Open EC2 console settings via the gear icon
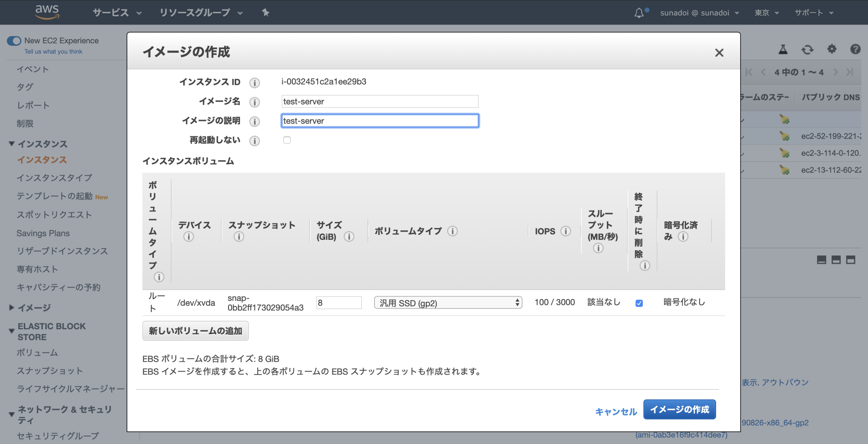868x444 pixels. tap(831, 49)
